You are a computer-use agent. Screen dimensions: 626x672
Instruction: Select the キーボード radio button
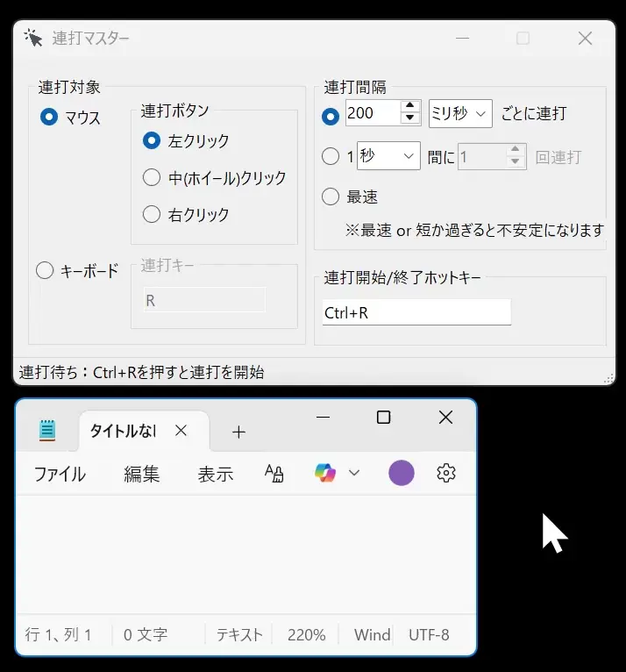pos(45,270)
